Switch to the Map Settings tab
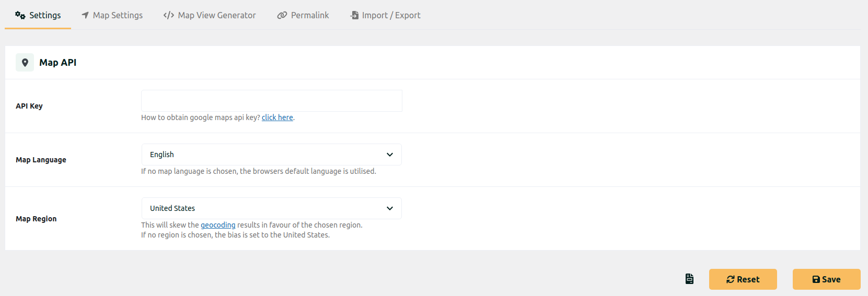The image size is (868, 296). point(112,15)
